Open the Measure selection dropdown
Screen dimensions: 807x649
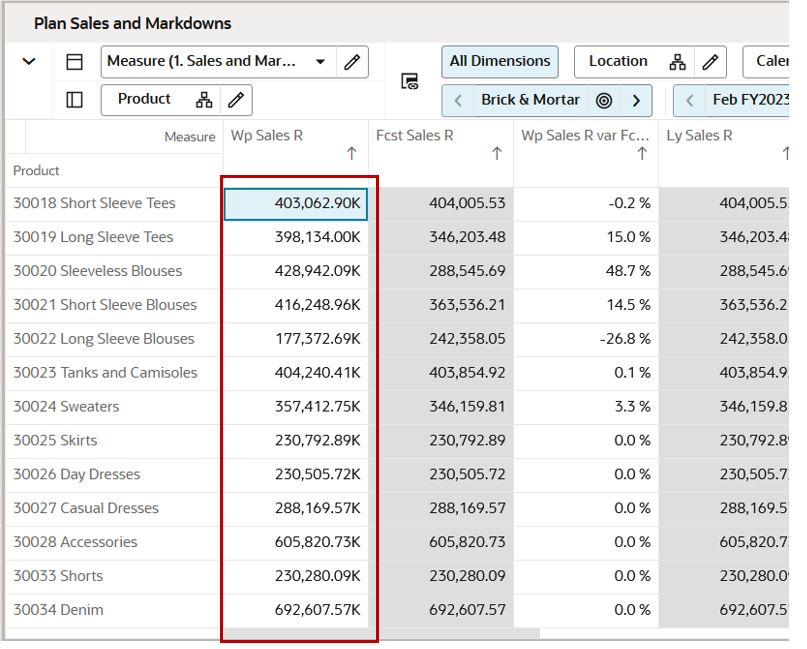pos(320,62)
